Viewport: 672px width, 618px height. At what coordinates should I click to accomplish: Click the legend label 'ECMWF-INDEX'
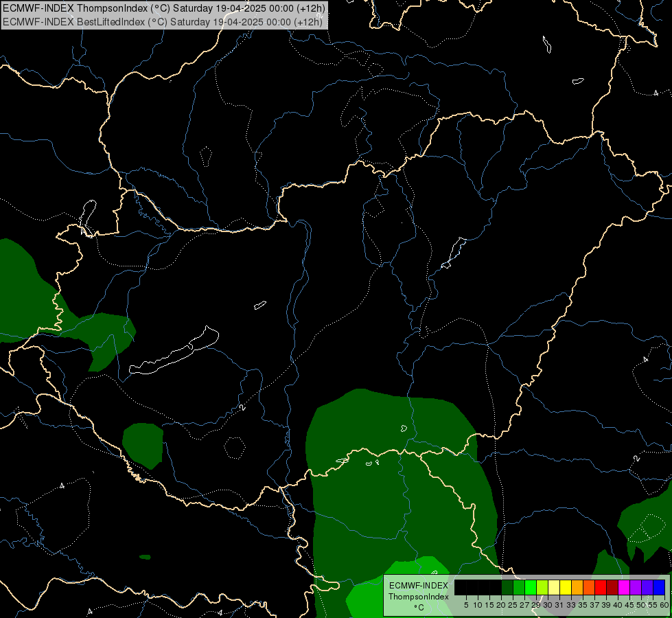(x=418, y=586)
